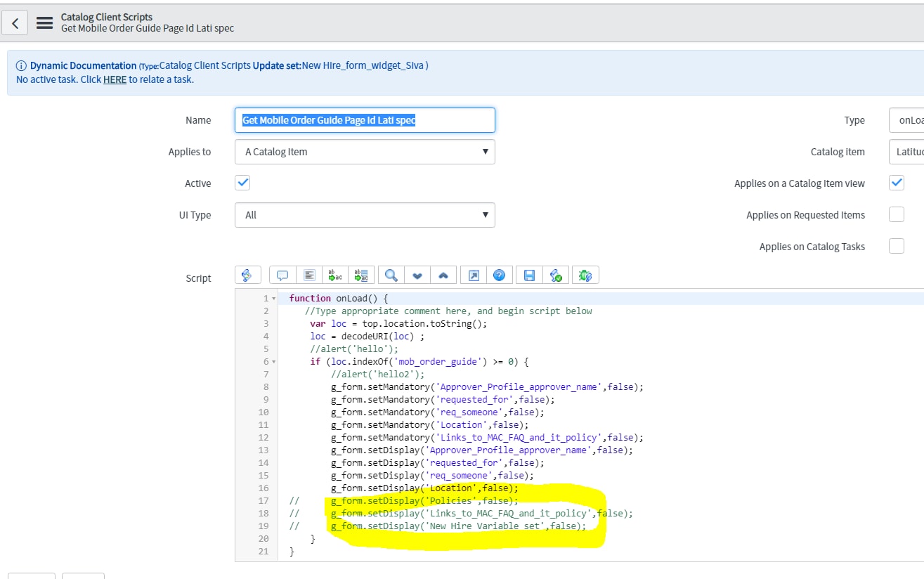924x579 pixels.
Task: Click inside the Name input field
Action: coord(364,119)
